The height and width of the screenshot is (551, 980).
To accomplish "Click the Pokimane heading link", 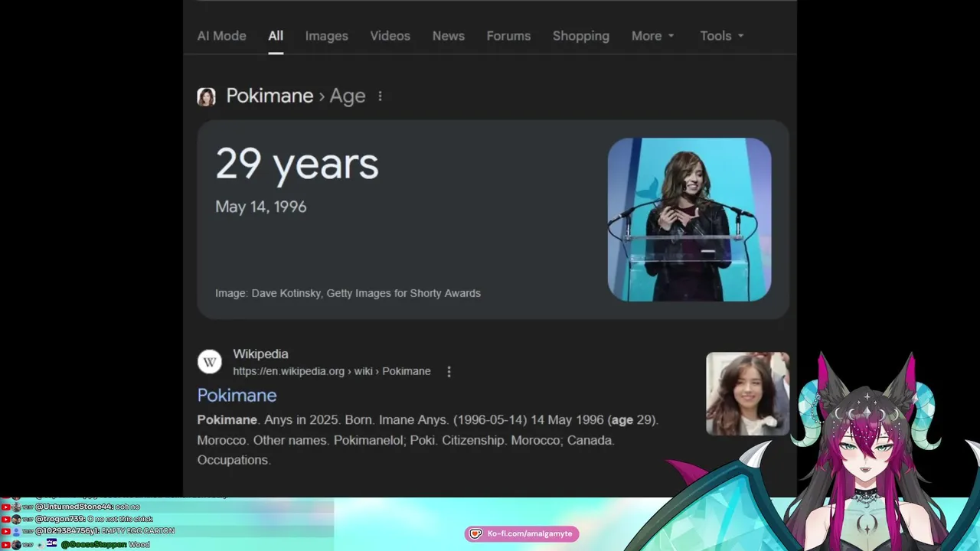I will coord(269,96).
